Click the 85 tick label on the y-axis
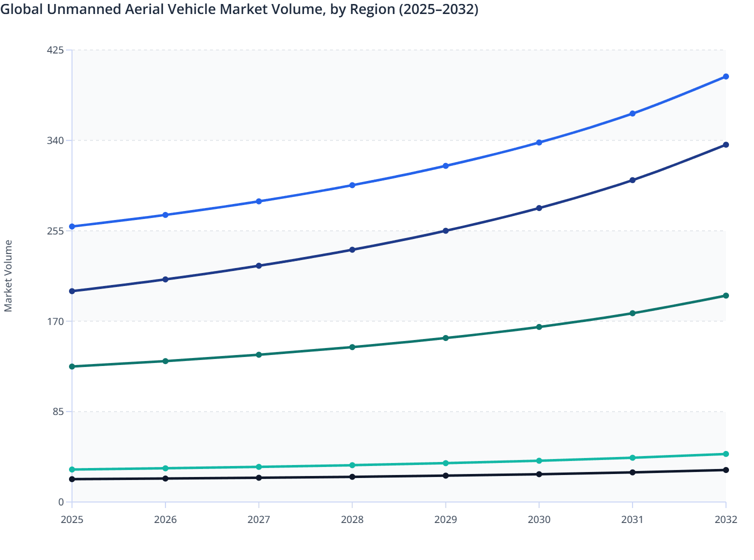Viewport: 754px width, 560px height. [58, 411]
